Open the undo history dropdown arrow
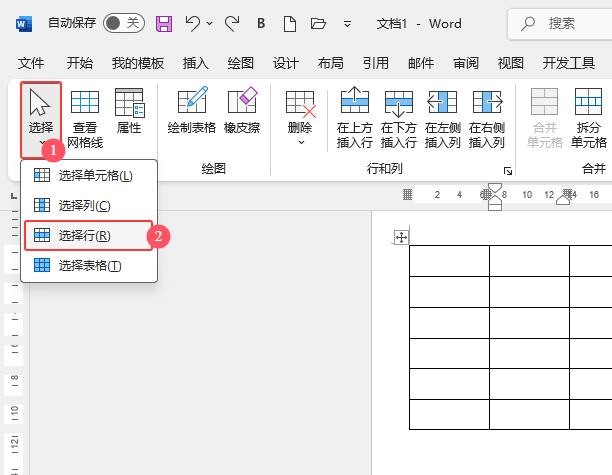This screenshot has height=475, width=612. (x=209, y=23)
